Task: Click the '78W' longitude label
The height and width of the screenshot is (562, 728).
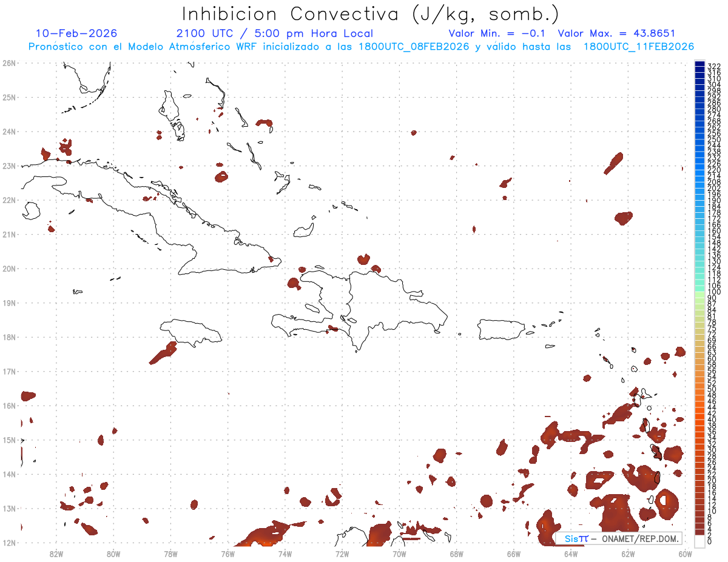Action: [170, 553]
